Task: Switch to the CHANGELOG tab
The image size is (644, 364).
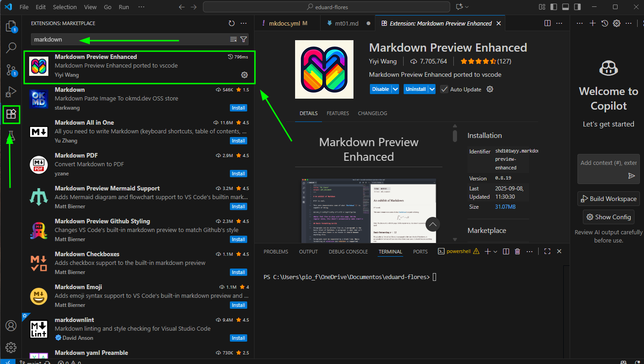Action: click(372, 113)
